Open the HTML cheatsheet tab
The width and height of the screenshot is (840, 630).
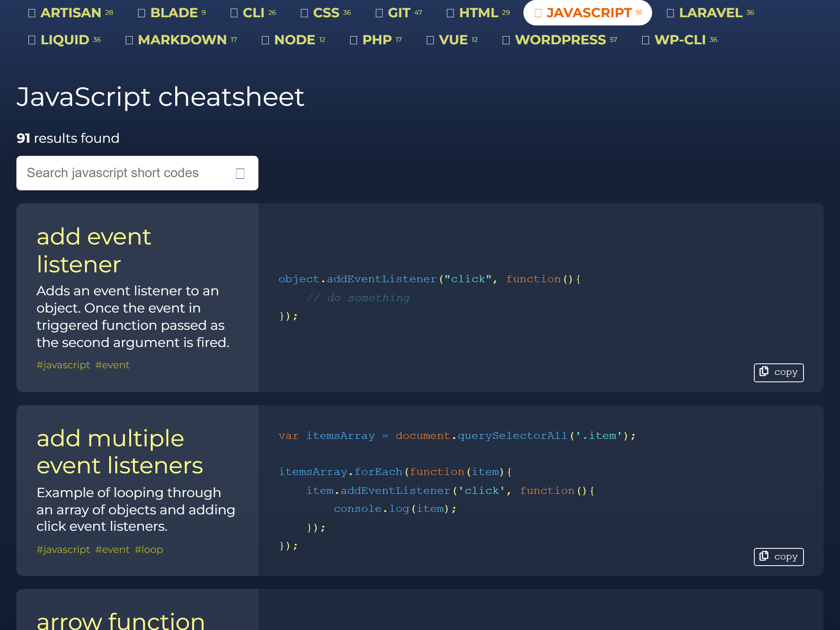(x=478, y=13)
